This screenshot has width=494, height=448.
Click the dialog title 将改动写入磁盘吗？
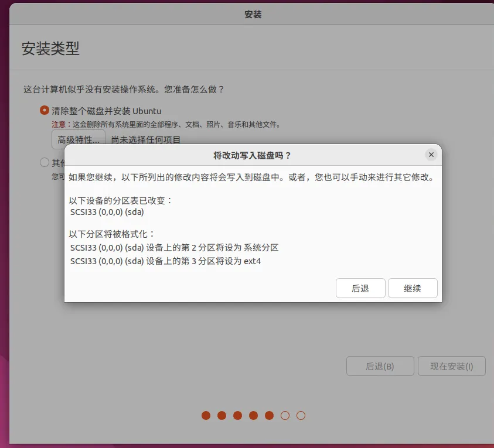(253, 155)
